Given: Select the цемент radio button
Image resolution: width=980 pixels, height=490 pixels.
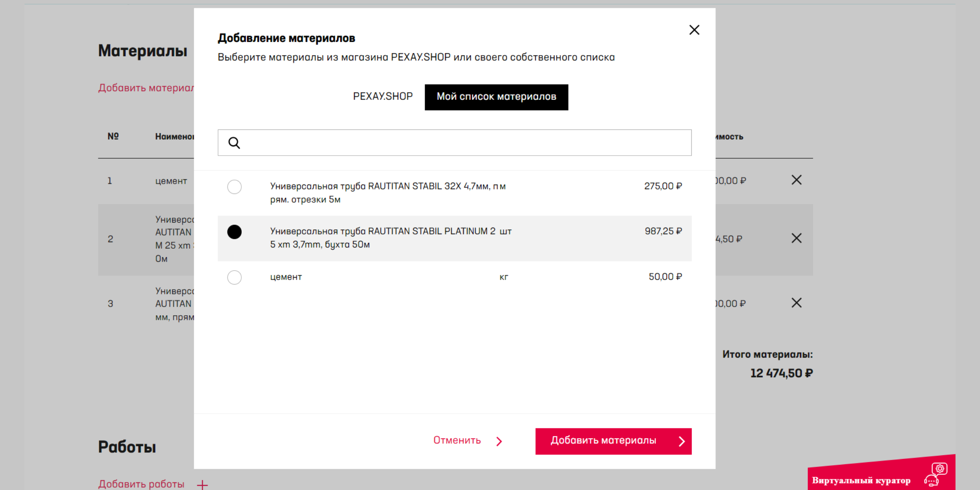Looking at the screenshot, I should pyautogui.click(x=234, y=278).
